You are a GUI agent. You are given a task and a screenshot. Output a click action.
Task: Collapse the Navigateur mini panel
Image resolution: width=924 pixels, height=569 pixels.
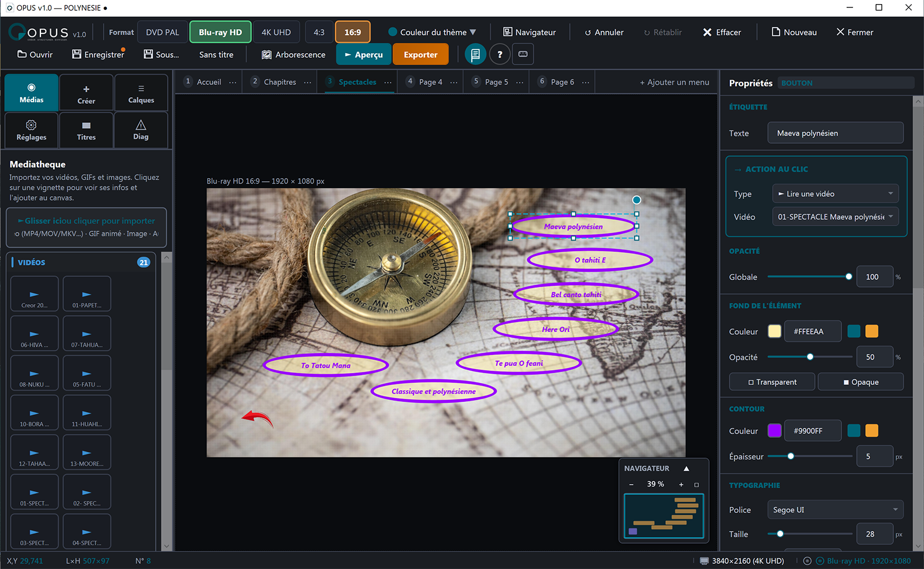(686, 469)
